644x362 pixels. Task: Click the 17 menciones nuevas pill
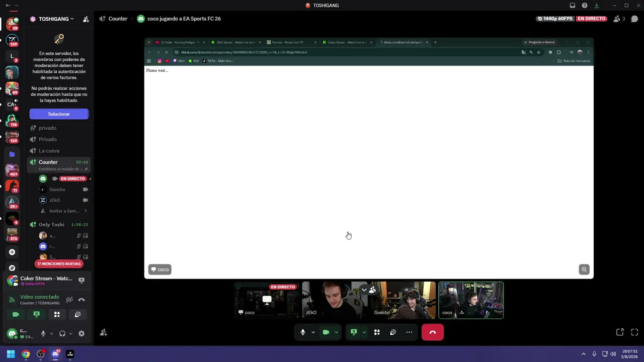click(x=59, y=263)
